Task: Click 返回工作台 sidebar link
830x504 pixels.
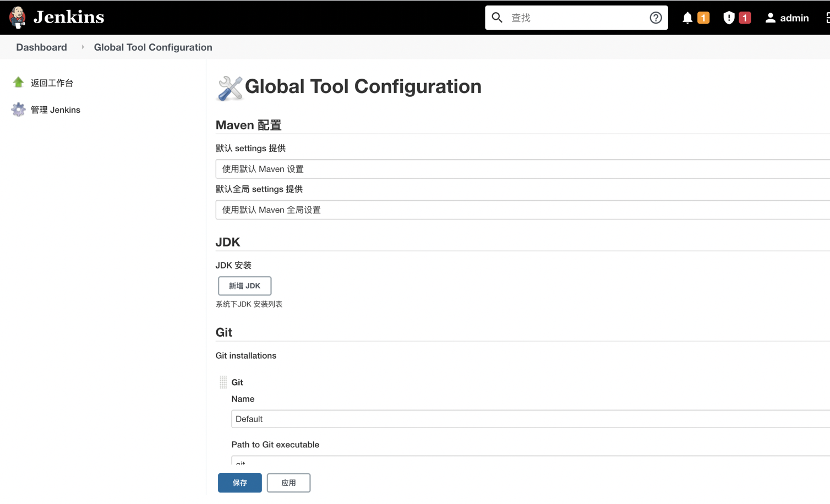Action: coord(52,83)
